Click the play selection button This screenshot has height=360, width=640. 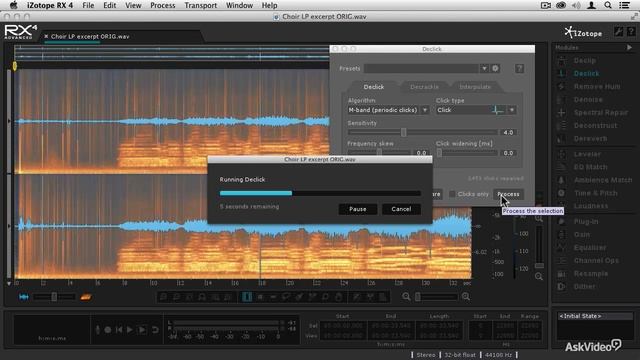(x=142, y=330)
